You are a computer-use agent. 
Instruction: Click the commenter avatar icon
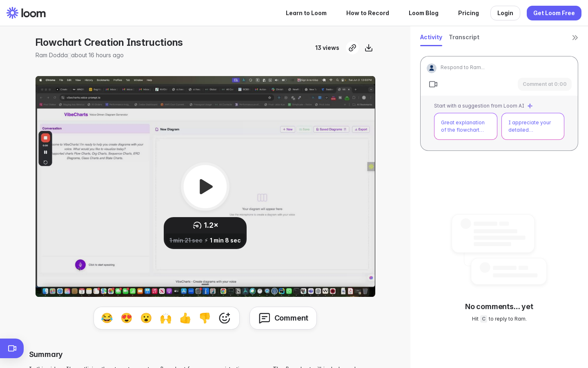[x=432, y=68]
